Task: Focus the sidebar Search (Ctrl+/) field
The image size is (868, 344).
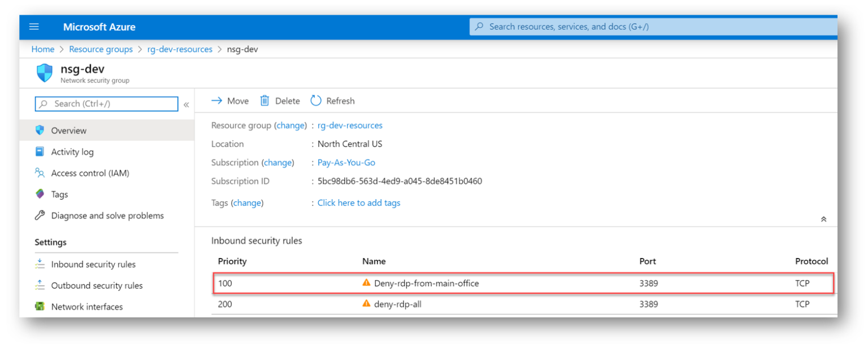Action: [107, 104]
